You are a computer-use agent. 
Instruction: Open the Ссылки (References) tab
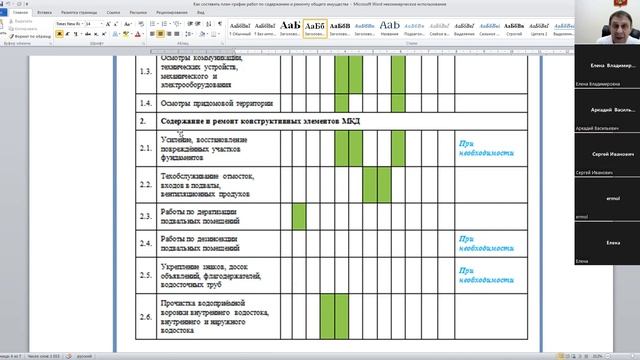pos(113,13)
